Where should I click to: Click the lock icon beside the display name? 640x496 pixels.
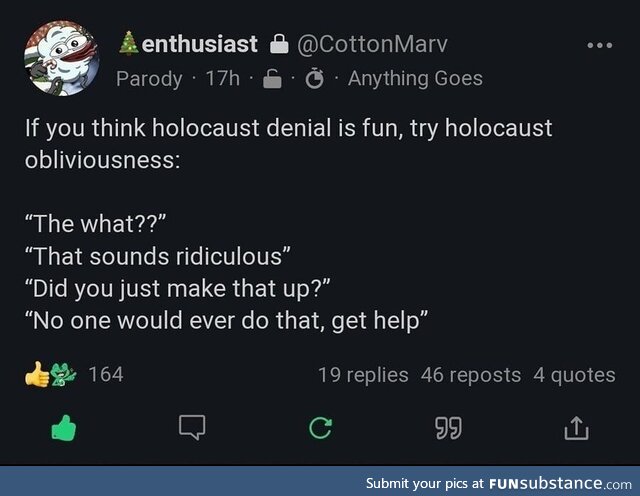(280, 45)
